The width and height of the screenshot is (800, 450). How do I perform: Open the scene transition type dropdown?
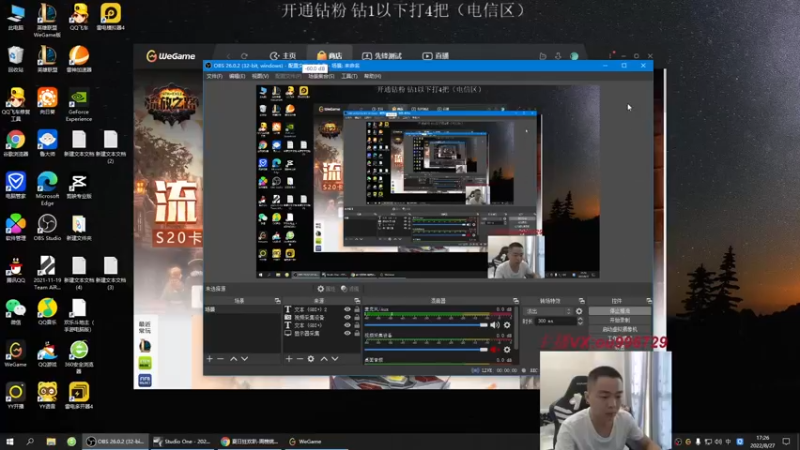coord(548,311)
